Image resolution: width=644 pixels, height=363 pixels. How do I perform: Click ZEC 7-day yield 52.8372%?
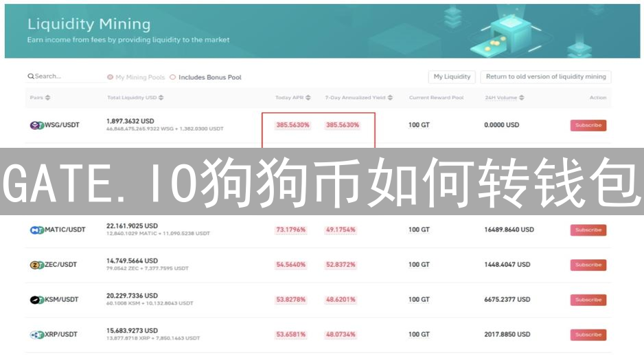(341, 265)
